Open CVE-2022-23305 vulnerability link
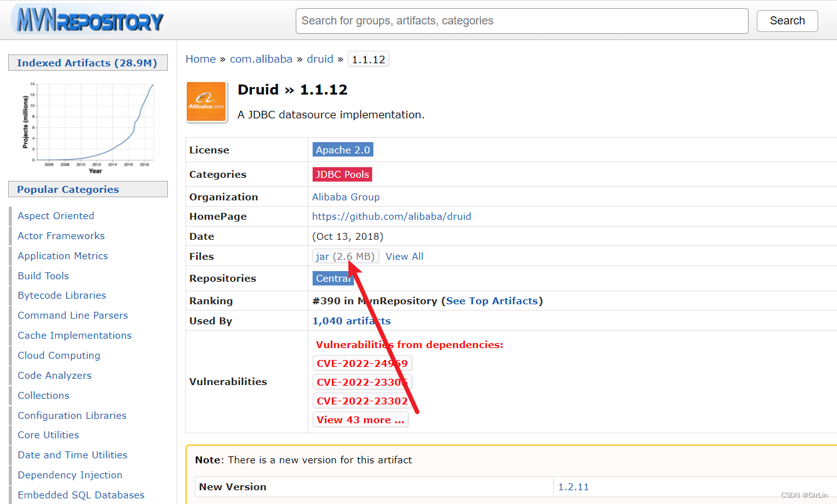837x504 pixels. click(362, 382)
